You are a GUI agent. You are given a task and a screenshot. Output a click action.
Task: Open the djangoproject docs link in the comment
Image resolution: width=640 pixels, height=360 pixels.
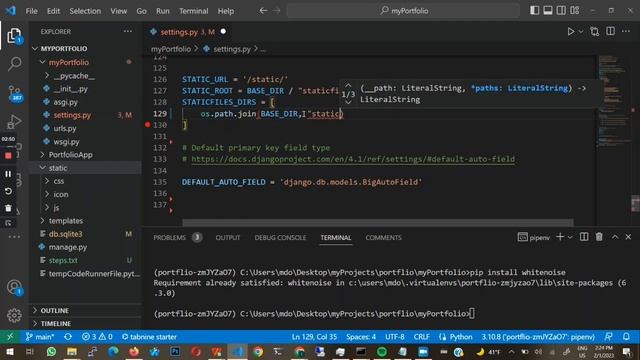tap(353, 159)
